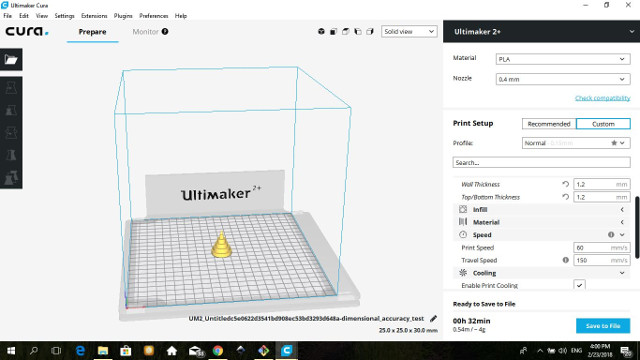This screenshot has height=360, width=640.
Task: Reset Top/Bottom Thickness with the revert arrow
Action: click(565, 197)
